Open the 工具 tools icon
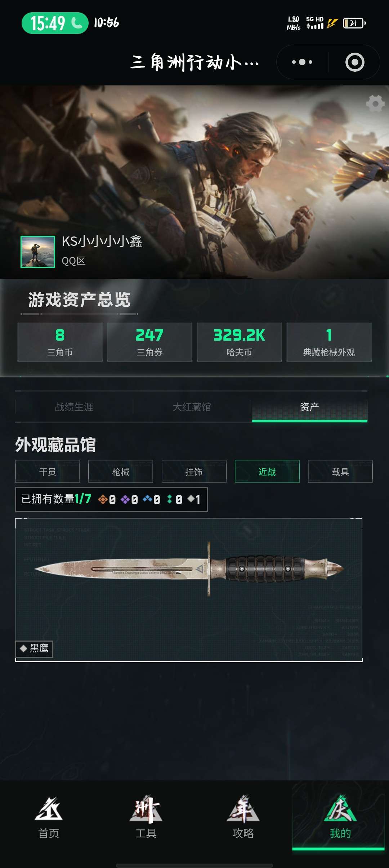Image resolution: width=389 pixels, height=868 pixels. click(146, 809)
